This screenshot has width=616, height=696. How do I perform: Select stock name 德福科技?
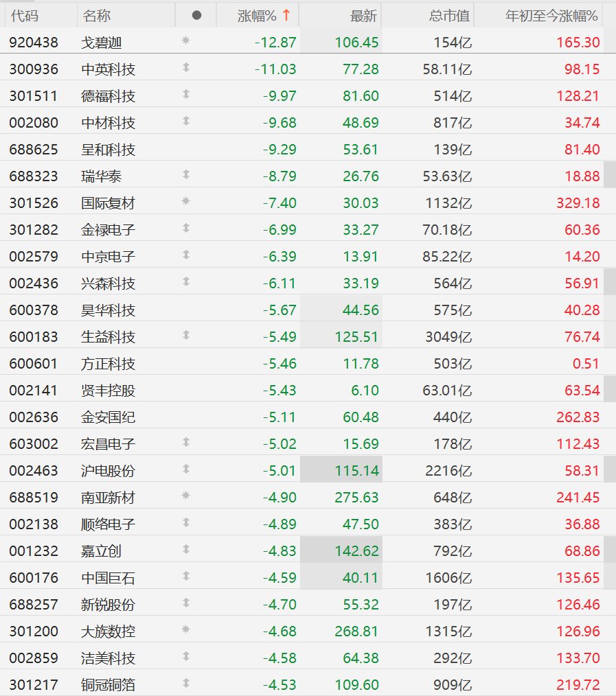[108, 96]
